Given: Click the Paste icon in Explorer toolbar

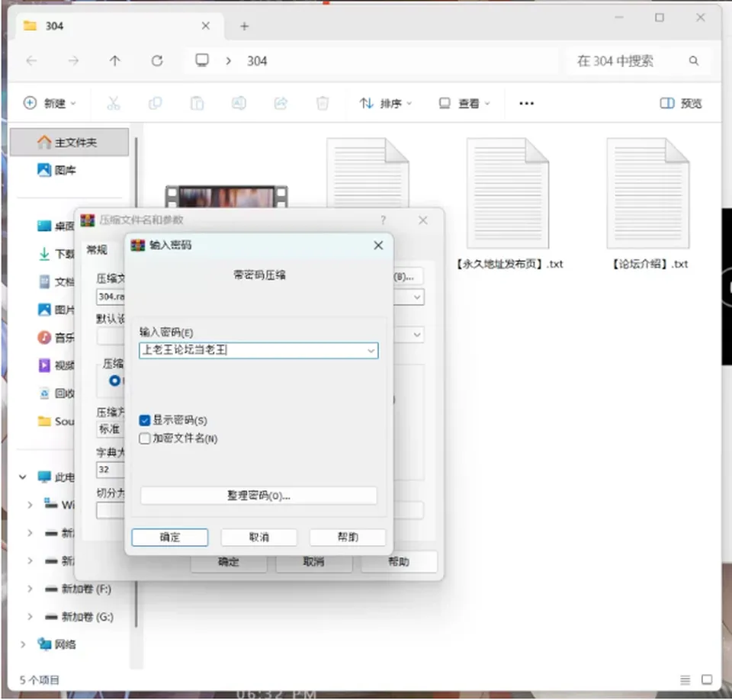Looking at the screenshot, I should coord(197,103).
